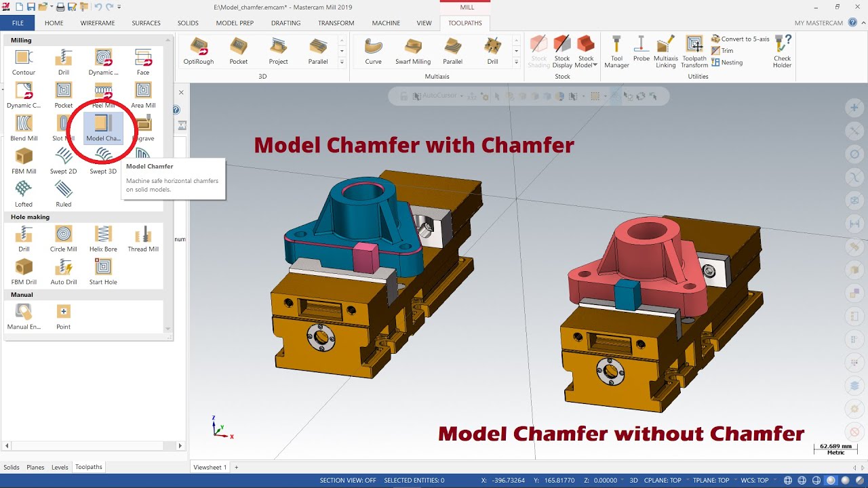868x488 pixels.
Task: Toggle the 3D mode in status bar
Action: pos(633,481)
